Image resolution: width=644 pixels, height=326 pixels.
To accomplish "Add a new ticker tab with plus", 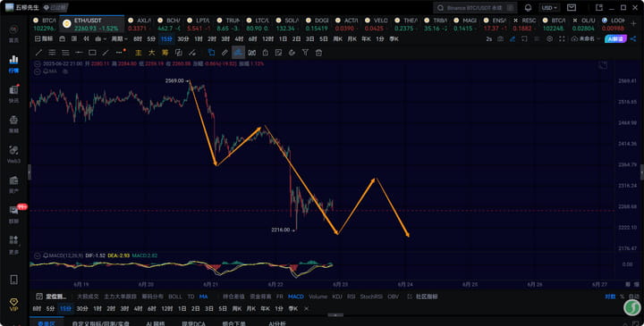I will click(633, 24).
